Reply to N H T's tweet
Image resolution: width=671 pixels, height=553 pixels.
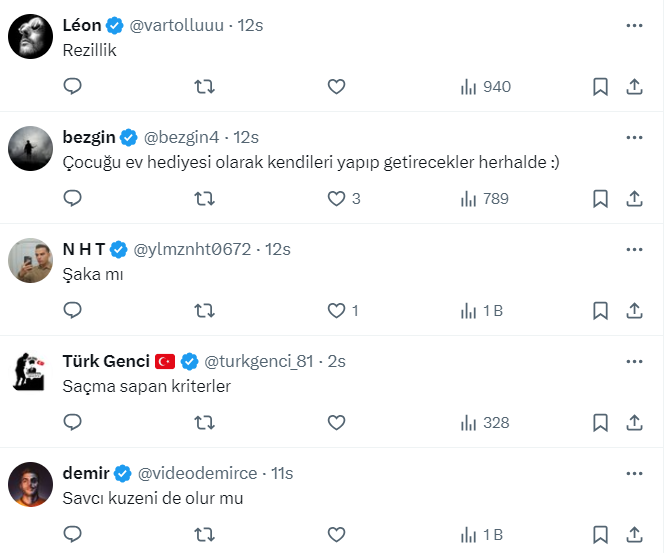click(72, 311)
